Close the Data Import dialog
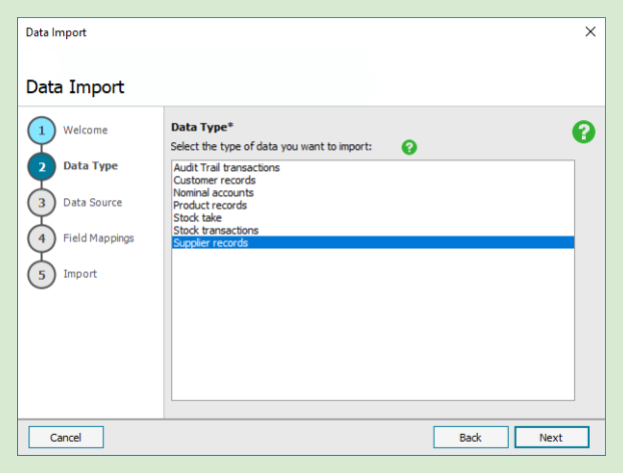Screen dimensions: 623x473 [589, 32]
